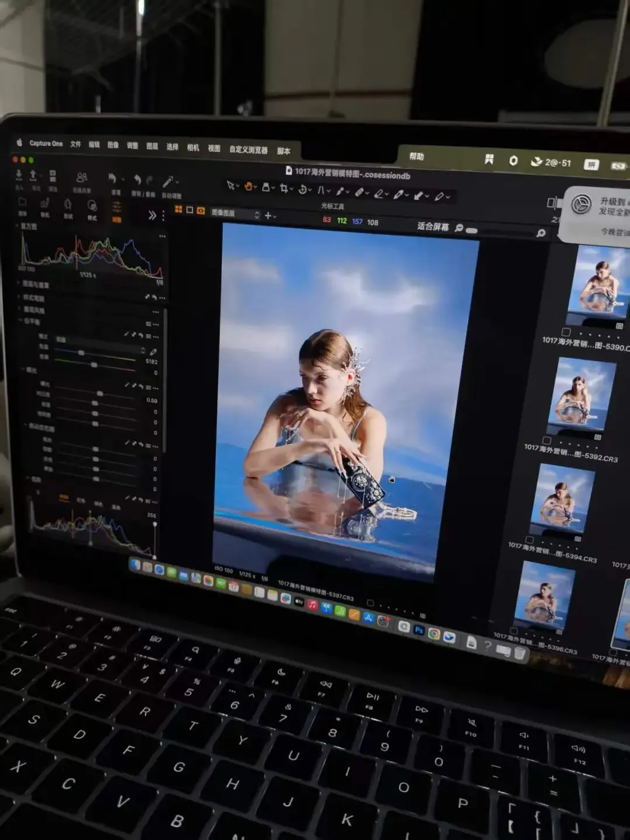Open the Capture One application menu
The width and height of the screenshot is (630, 840).
click(46, 143)
